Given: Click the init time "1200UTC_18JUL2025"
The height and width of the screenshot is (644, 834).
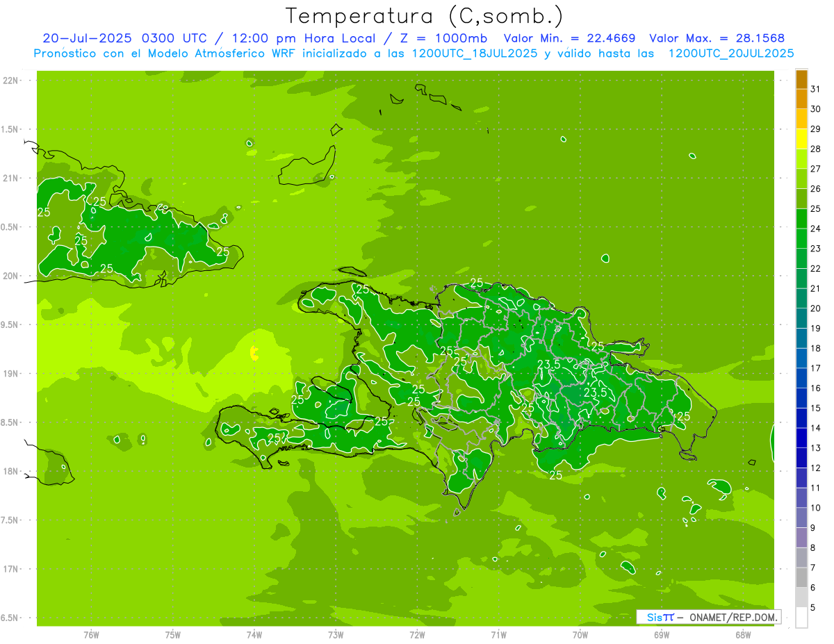Looking at the screenshot, I should click(475, 53).
